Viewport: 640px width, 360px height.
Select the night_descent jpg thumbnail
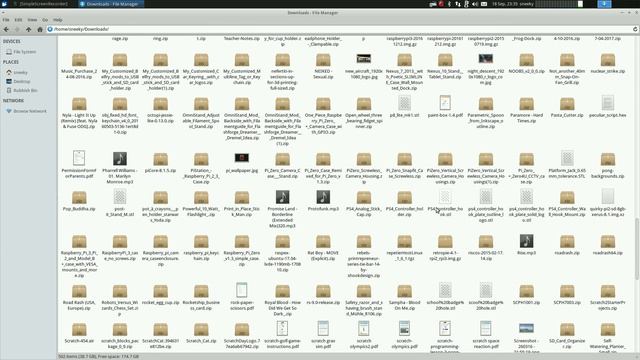(x=486, y=58)
